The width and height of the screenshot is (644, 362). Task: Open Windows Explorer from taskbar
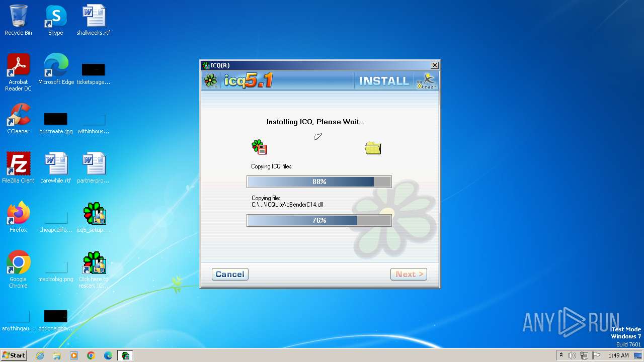(57, 355)
